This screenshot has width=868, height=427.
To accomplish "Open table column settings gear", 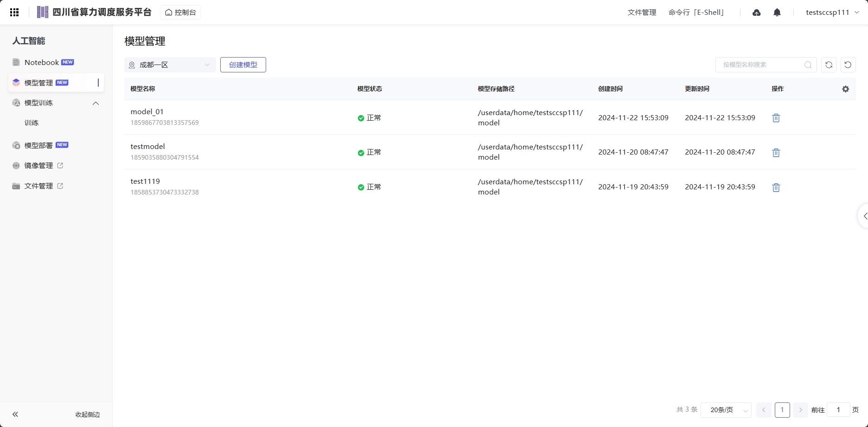I will click(846, 89).
